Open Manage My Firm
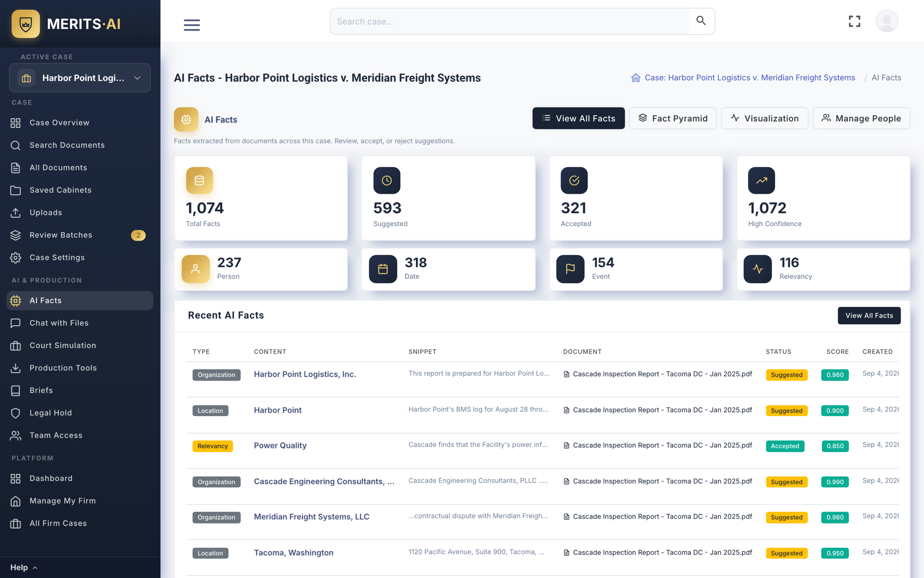Viewport: 924px width, 578px height. click(80, 500)
